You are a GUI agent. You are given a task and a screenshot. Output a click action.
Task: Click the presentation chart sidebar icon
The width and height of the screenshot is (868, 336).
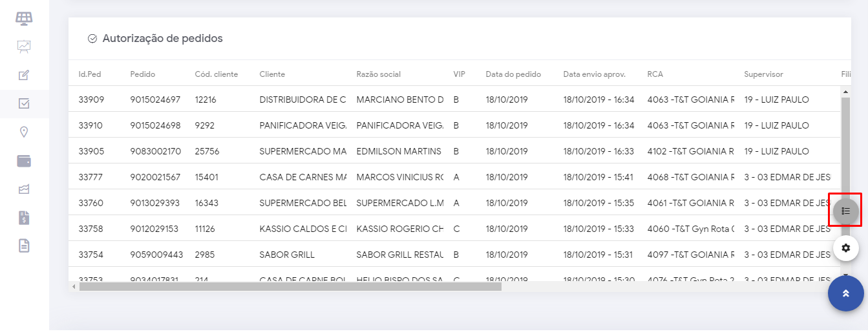[x=24, y=46]
